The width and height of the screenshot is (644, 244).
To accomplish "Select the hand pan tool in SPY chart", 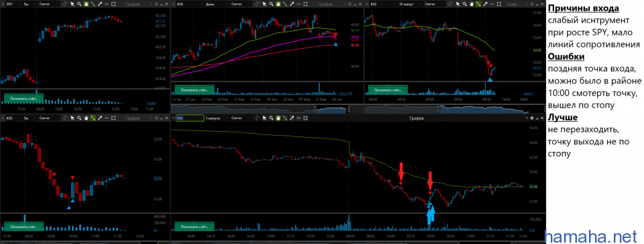I will point(87,4).
